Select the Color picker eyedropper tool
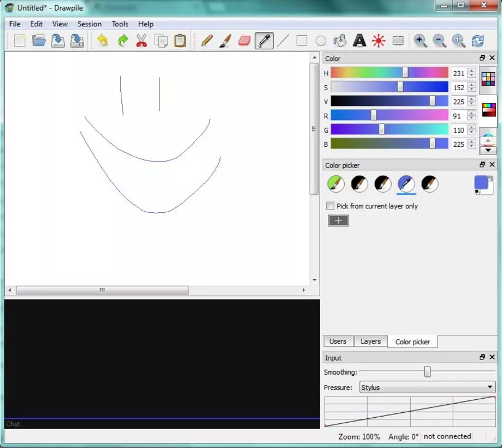This screenshot has height=448, width=502. coord(264,41)
